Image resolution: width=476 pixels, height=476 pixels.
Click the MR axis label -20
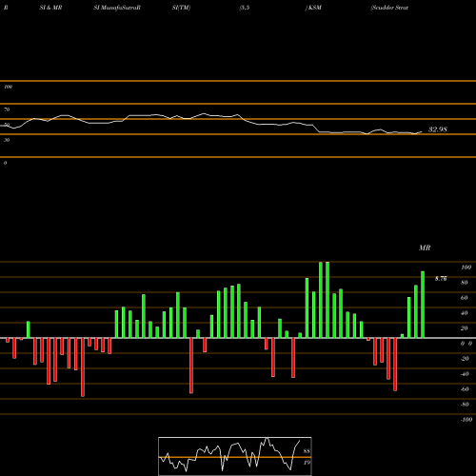coord(465,359)
